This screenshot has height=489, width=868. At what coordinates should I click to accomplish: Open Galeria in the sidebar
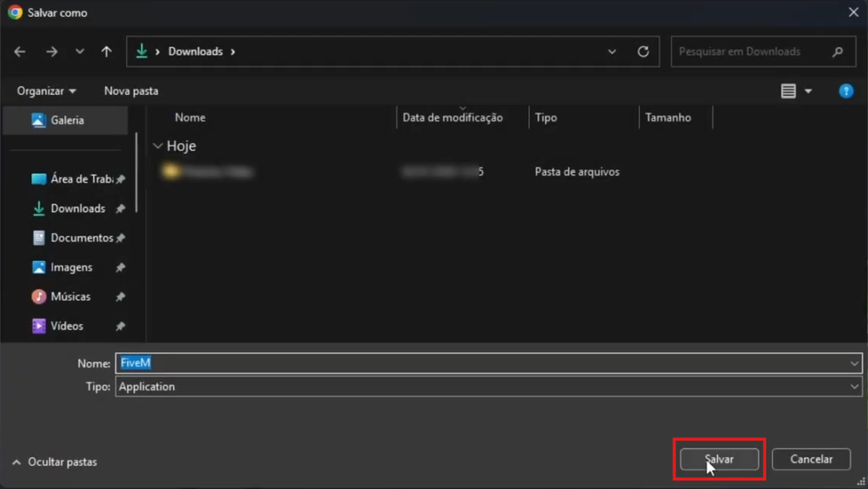pos(67,120)
